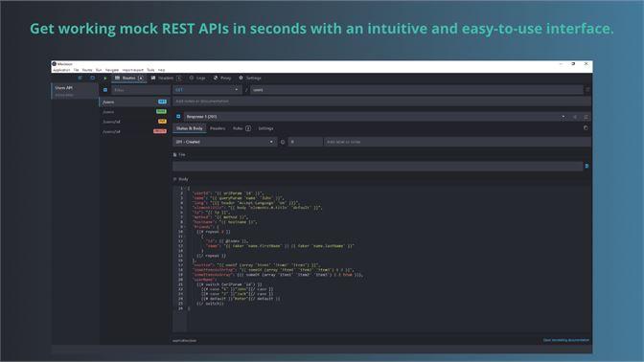
Task: Open the Response 1 (201) dropdown
Action: pyautogui.click(x=376, y=117)
